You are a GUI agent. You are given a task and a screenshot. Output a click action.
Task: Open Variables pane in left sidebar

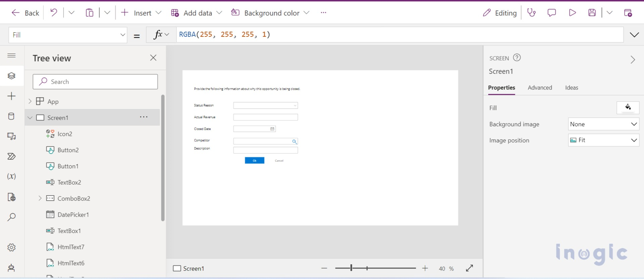click(11, 176)
